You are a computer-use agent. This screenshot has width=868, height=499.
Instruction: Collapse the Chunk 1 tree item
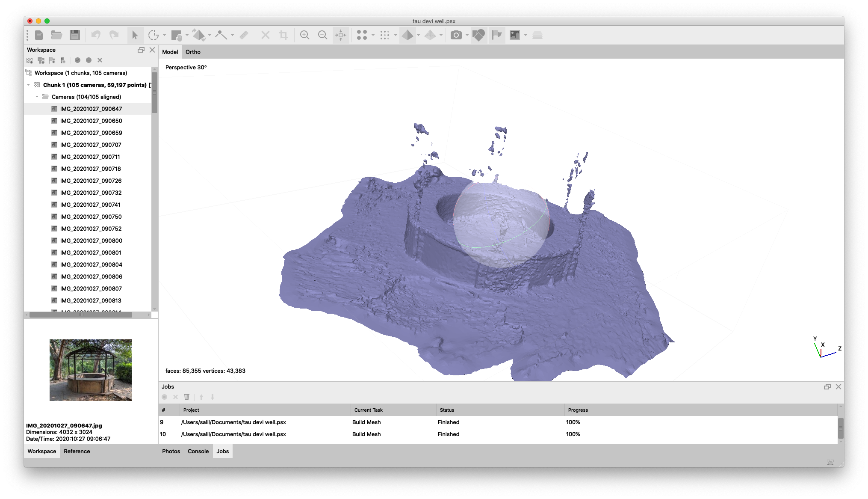(x=28, y=85)
